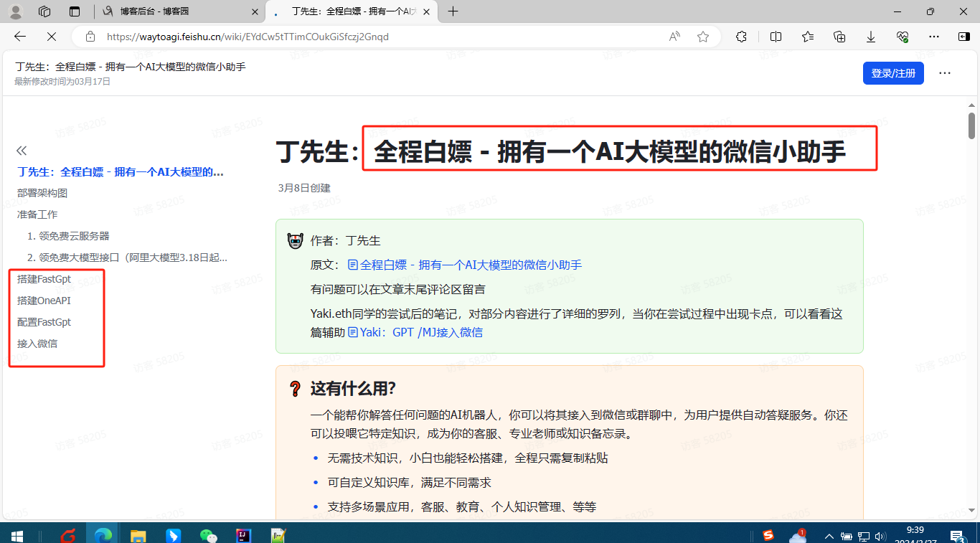Jump to 搭建OneAPI section
This screenshot has height=543, width=980.
pyautogui.click(x=44, y=301)
